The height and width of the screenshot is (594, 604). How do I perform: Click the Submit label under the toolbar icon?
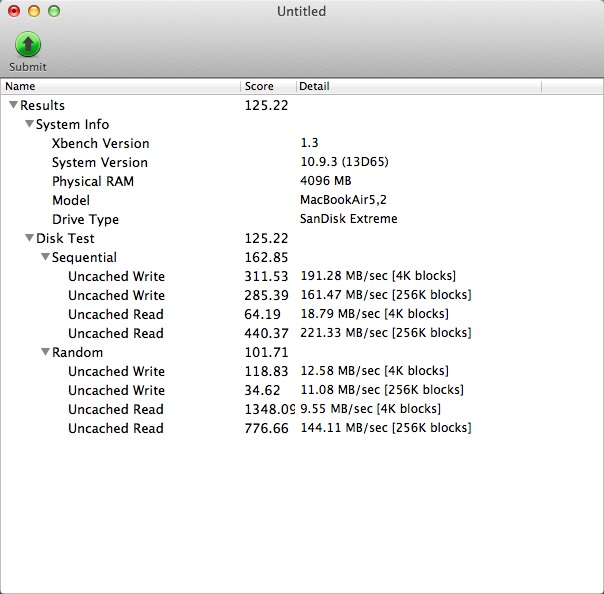click(28, 67)
